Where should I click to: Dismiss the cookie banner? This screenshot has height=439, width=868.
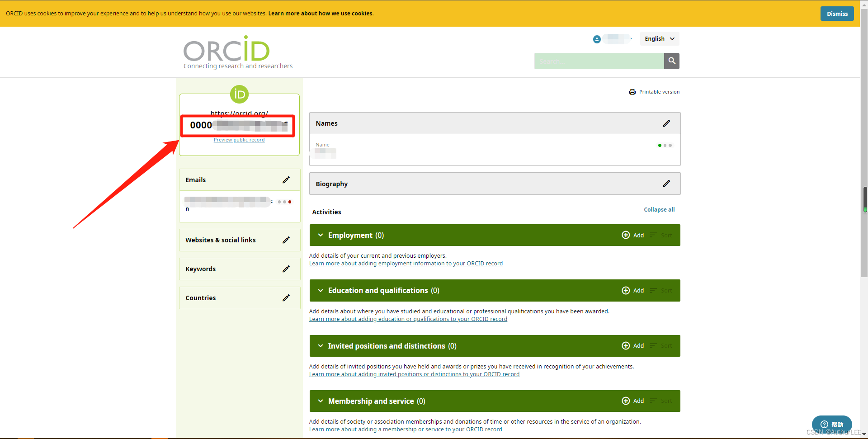[x=837, y=14]
